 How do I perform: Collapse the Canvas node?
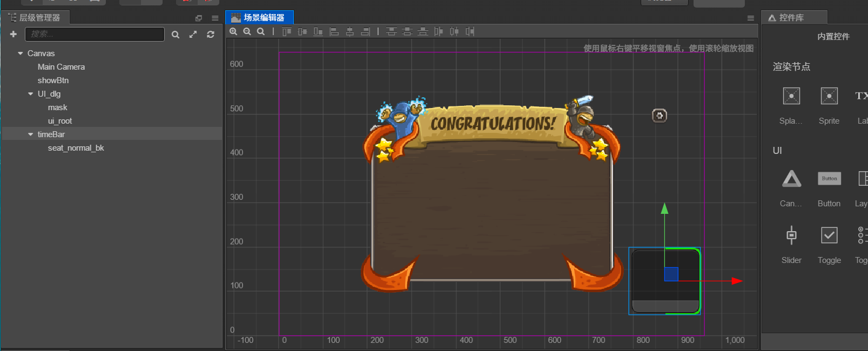(21, 53)
